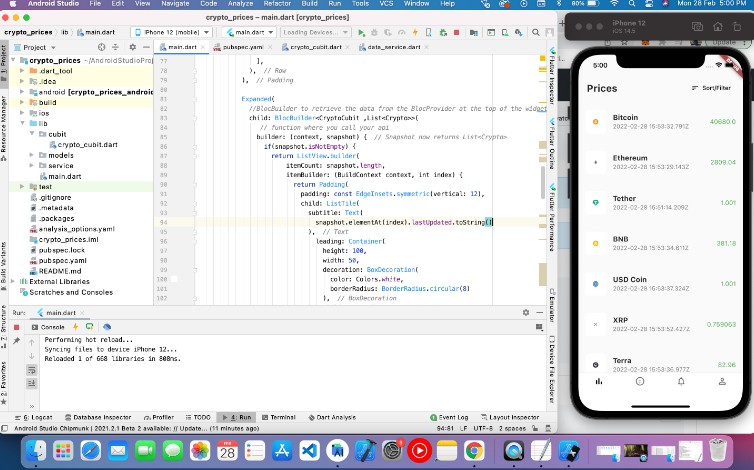Open the Terminal tool window

click(x=278, y=417)
